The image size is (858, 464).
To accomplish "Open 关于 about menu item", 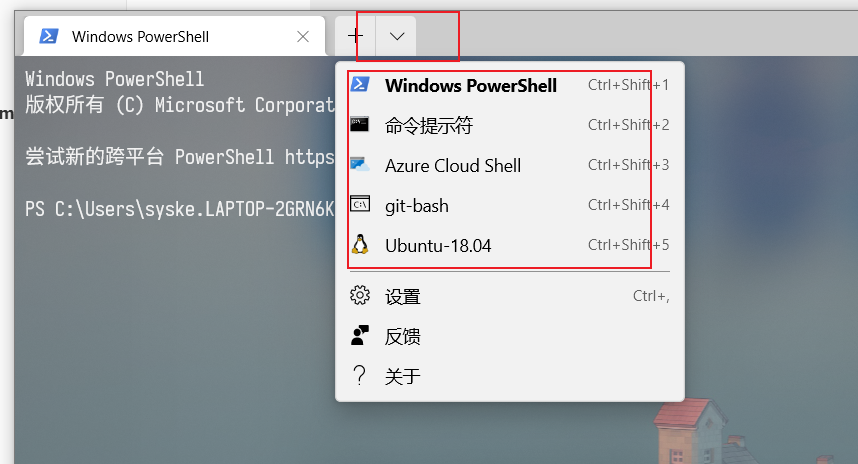I will click(x=509, y=376).
